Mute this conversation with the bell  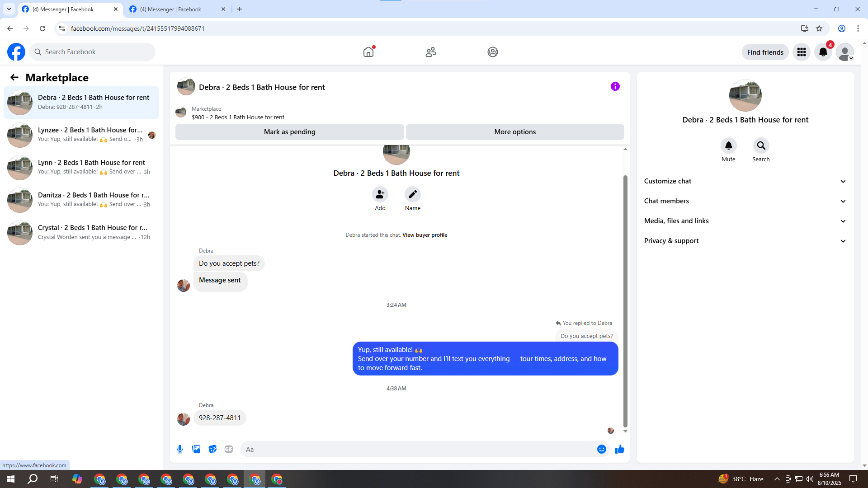coord(728,145)
